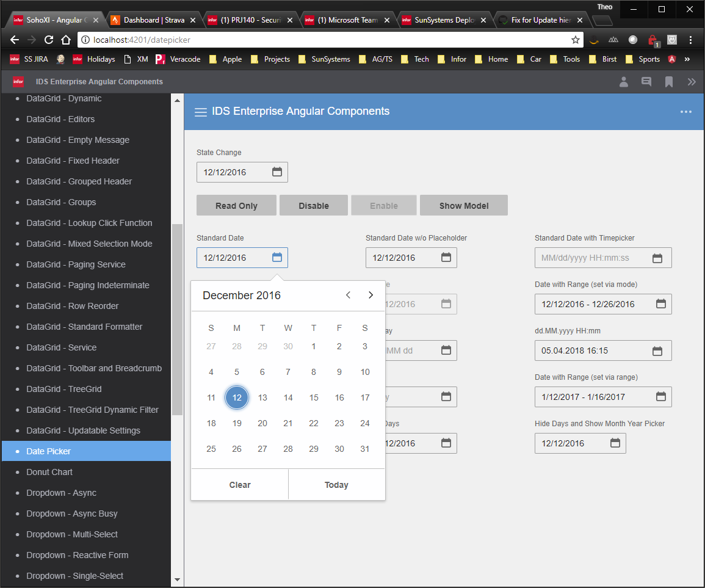This screenshot has width=705, height=588.
Task: Close the SohoXI - Angular tab
Action: coord(96,20)
